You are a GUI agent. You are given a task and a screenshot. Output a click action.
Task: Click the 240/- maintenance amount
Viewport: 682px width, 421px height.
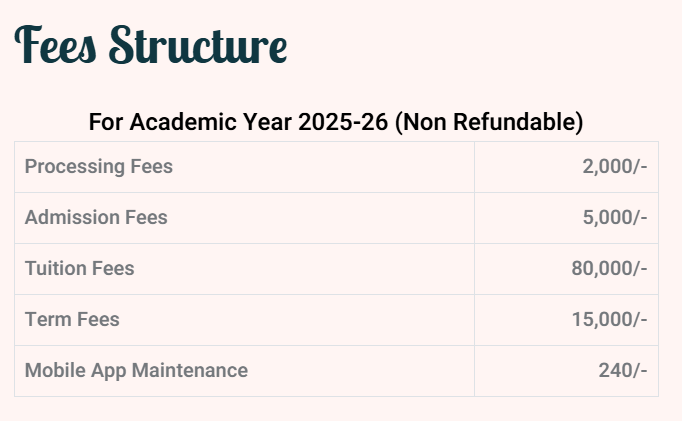point(622,371)
